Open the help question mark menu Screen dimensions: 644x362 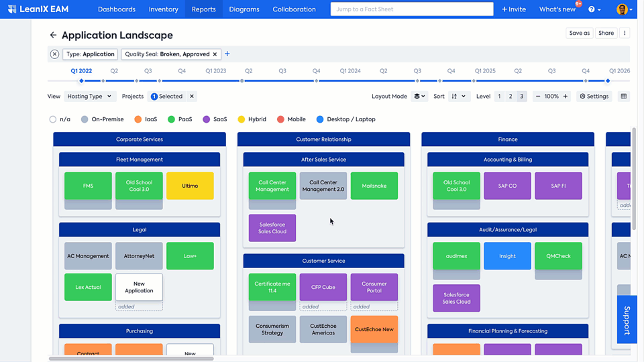(594, 9)
